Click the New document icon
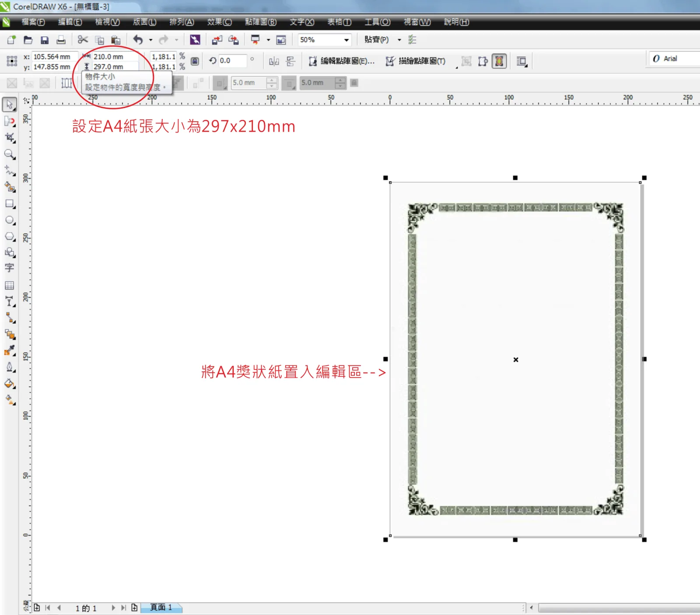The image size is (700, 615). click(x=11, y=40)
